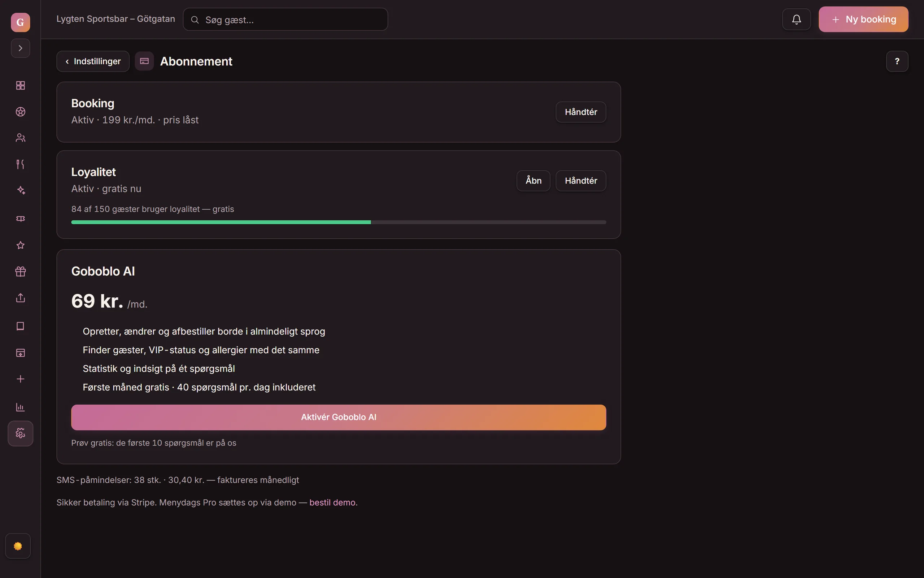
Task: Click the plus icon in sidebar
Action: point(20,379)
